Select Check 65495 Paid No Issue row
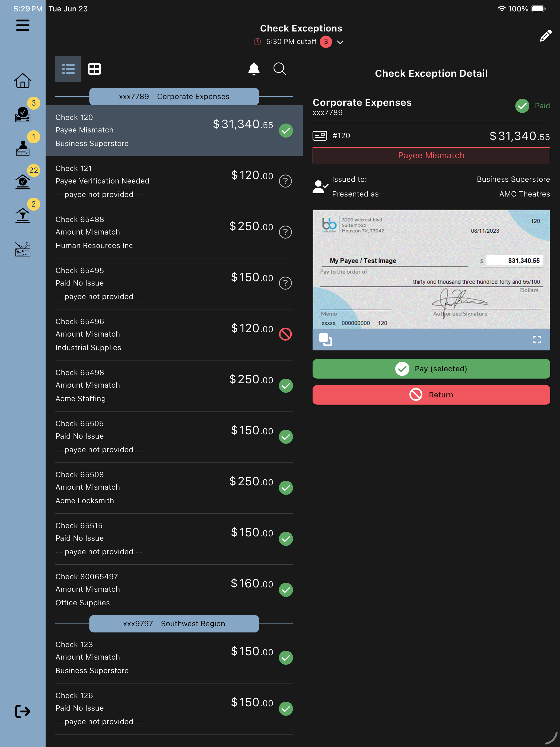 [x=174, y=284]
